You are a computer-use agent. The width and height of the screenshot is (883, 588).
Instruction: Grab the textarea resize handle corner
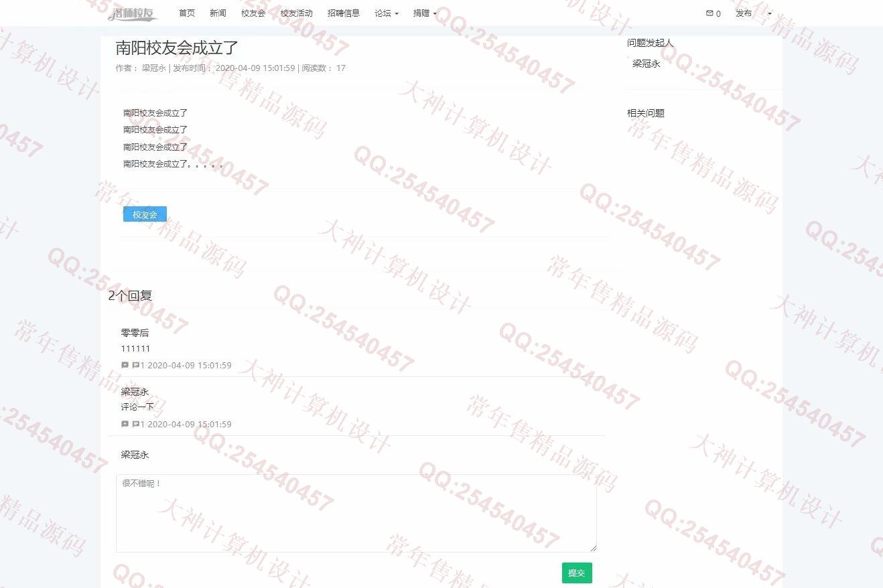point(592,548)
